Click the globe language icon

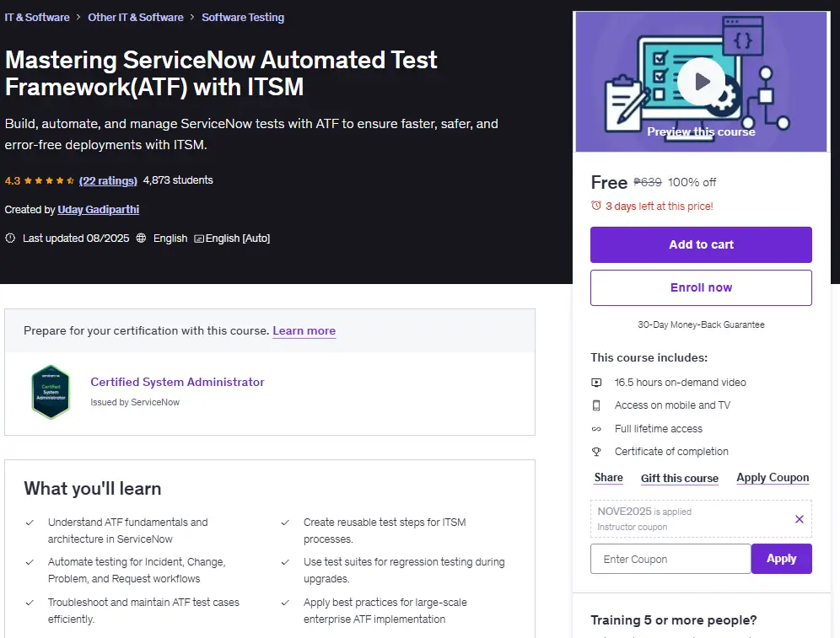[141, 239]
